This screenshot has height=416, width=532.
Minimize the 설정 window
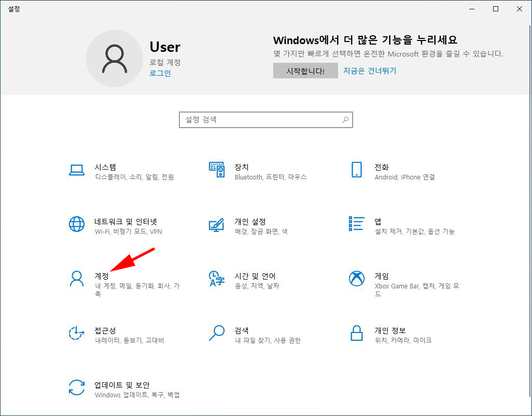click(x=472, y=9)
